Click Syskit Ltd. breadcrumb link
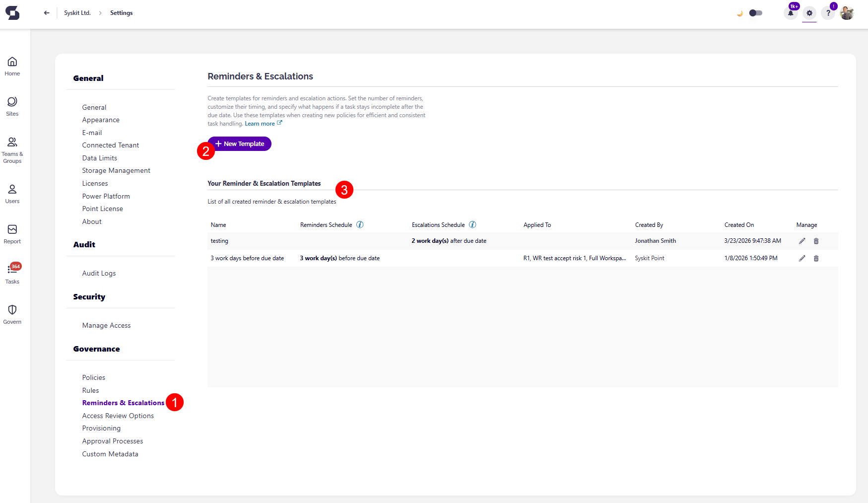The height and width of the screenshot is (503, 868). (x=77, y=13)
